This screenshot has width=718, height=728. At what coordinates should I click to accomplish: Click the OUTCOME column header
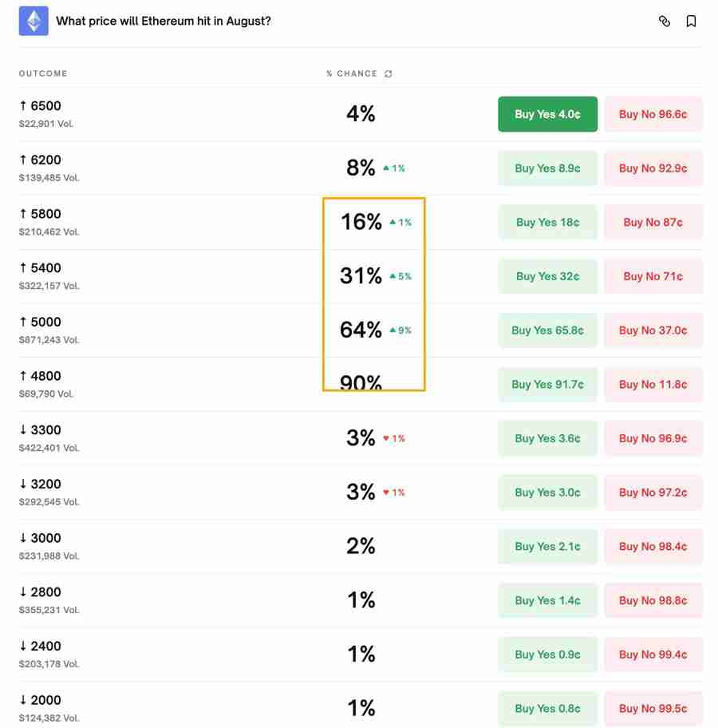pos(43,73)
